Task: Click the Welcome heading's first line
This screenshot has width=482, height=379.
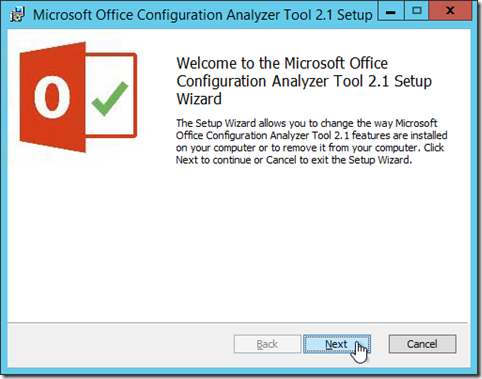Action: [282, 63]
